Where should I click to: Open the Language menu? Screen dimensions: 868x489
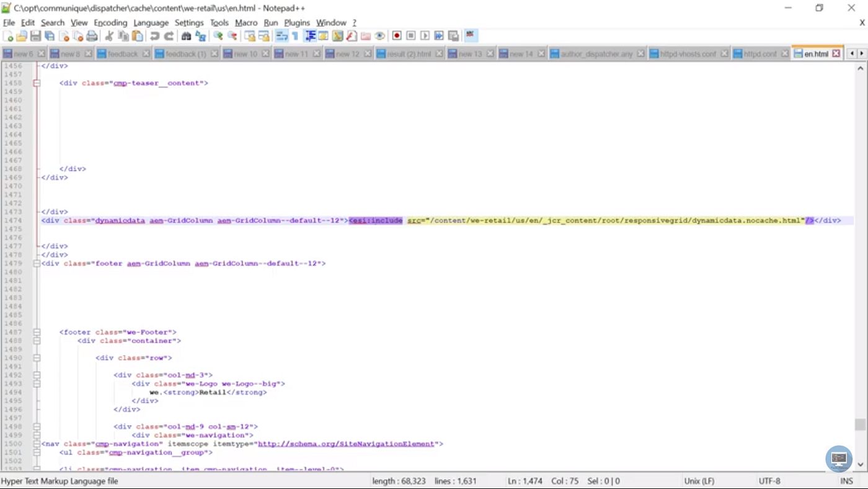(151, 22)
